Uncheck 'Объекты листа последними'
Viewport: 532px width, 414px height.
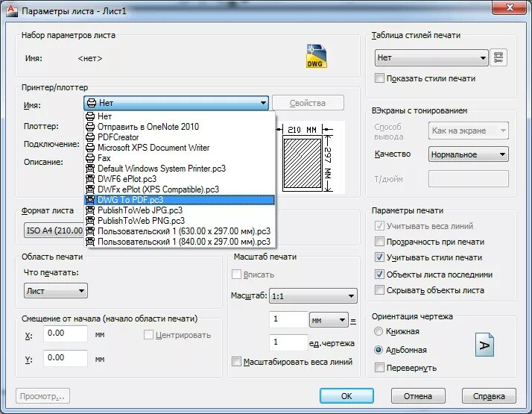(x=380, y=275)
